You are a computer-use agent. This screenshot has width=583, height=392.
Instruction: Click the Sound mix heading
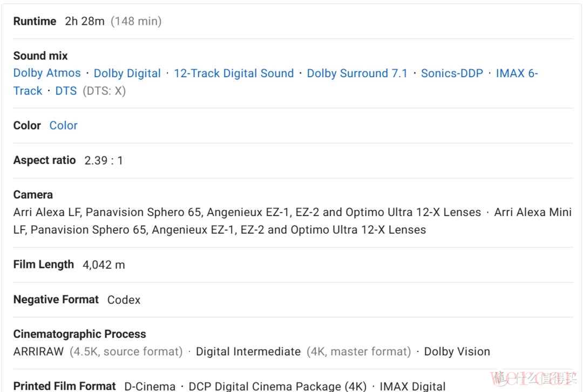point(40,56)
